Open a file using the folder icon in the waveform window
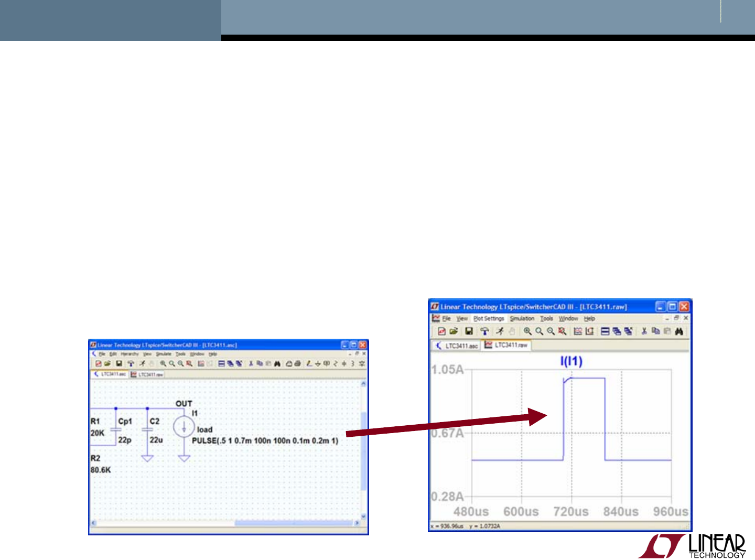The height and width of the screenshot is (560, 755). (x=454, y=331)
